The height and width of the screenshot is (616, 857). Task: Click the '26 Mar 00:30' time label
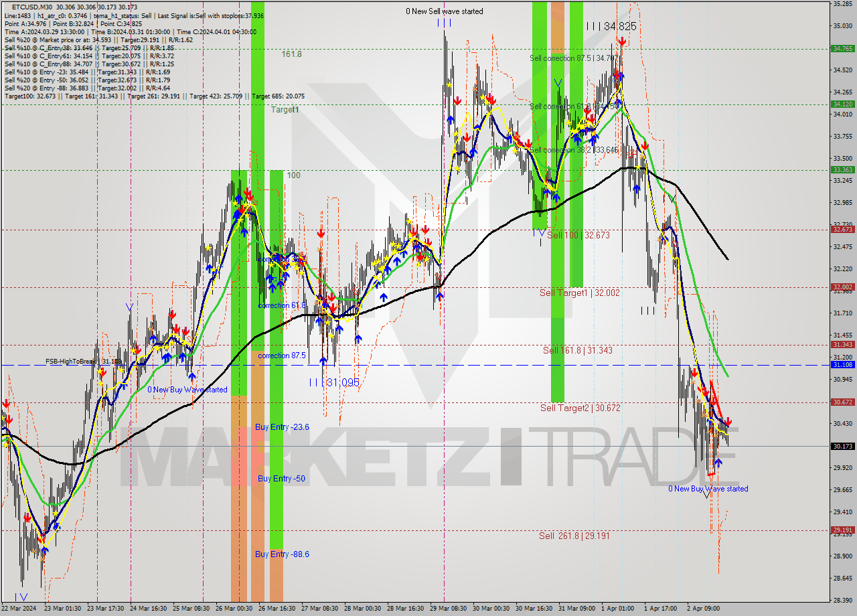234,609
